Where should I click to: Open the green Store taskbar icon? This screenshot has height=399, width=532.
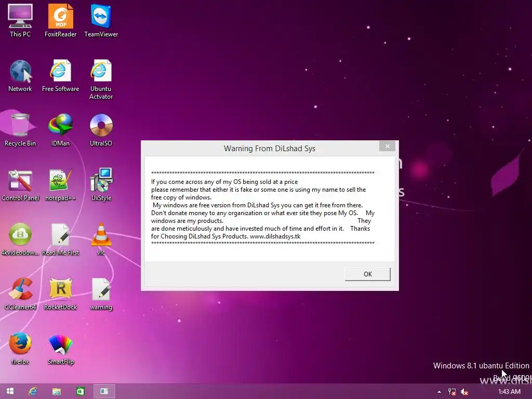point(81,391)
